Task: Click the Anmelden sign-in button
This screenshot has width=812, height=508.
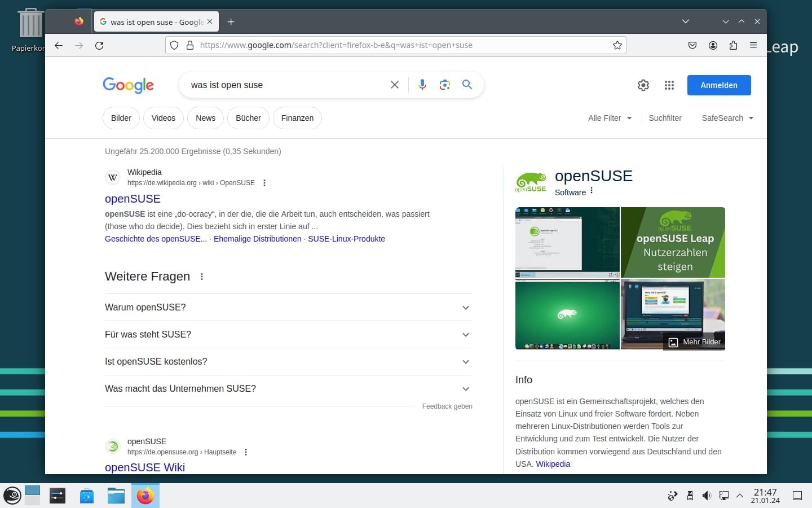Action: [719, 85]
